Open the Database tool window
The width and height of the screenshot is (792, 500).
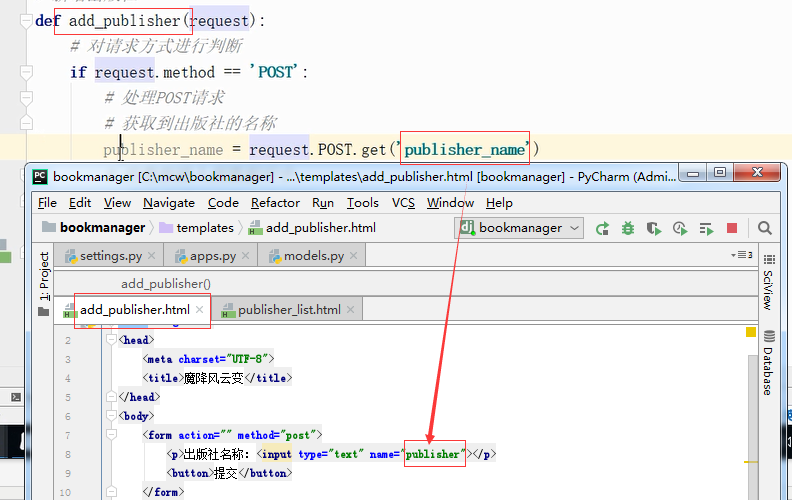point(768,363)
